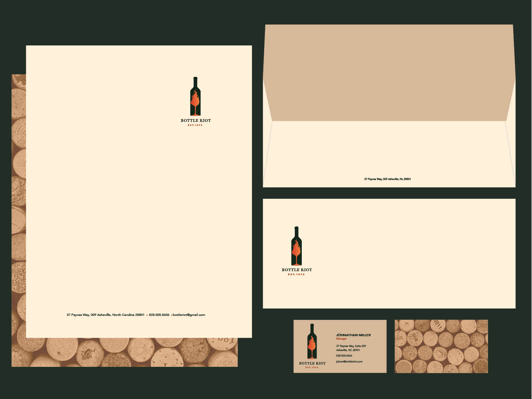Click the bottle logo on the business card
Viewport: 532px width, 399px height.
pyautogui.click(x=312, y=341)
